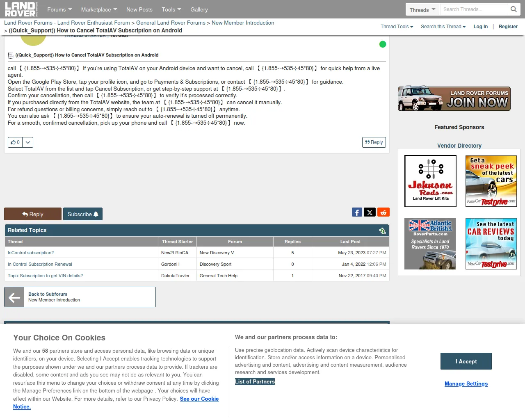Screen dimensions: 525x420
Task: Click the quote Reply button in post
Action: 374,142
